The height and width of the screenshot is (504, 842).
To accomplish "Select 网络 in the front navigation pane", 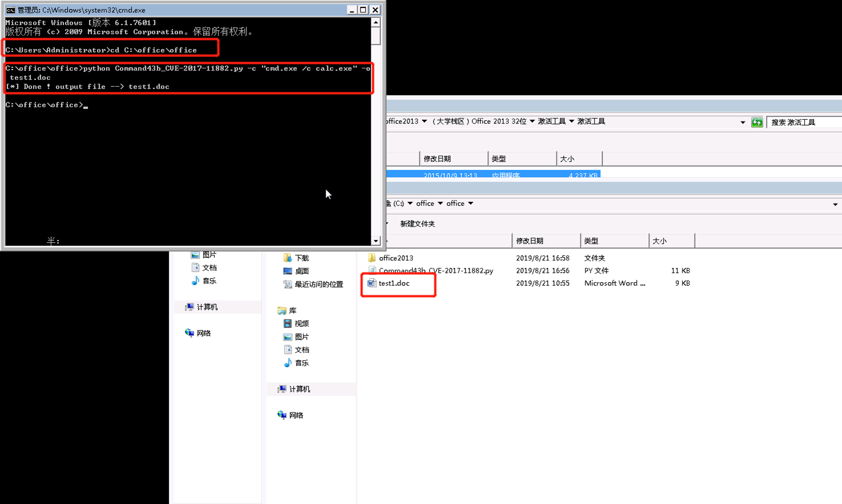I will tap(295, 416).
